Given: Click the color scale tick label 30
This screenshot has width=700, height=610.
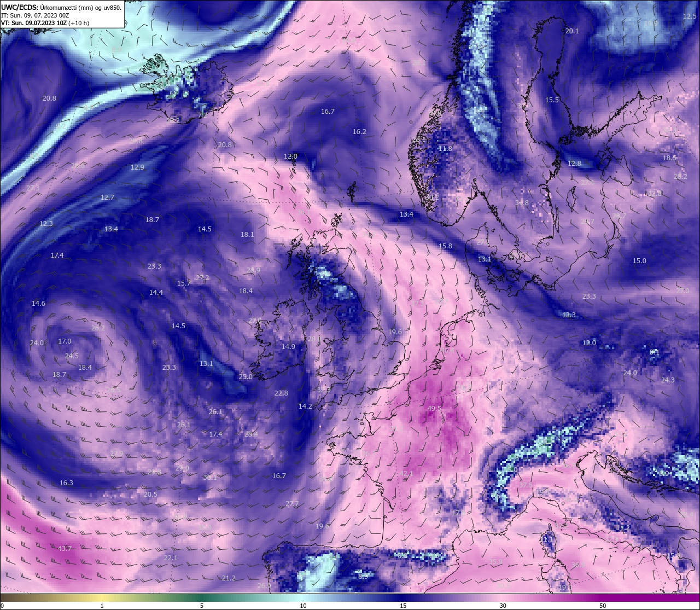Looking at the screenshot, I should (x=502, y=606).
